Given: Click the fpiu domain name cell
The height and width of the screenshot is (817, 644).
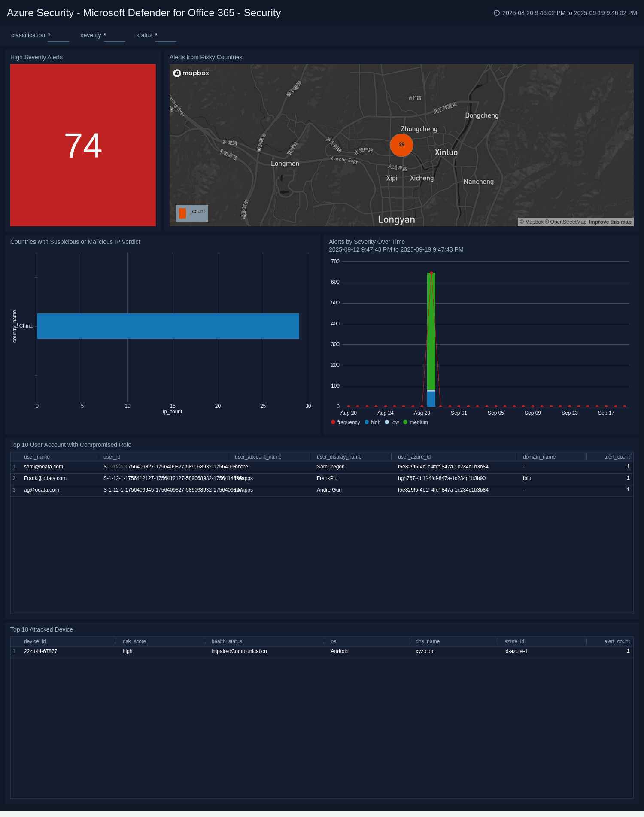Looking at the screenshot, I should click(527, 478).
